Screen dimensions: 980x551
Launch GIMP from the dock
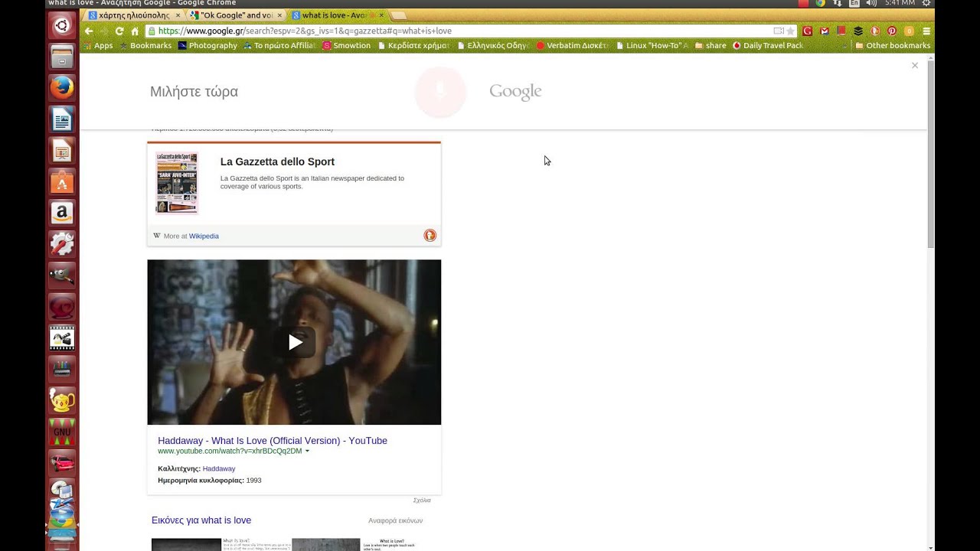coord(62,275)
